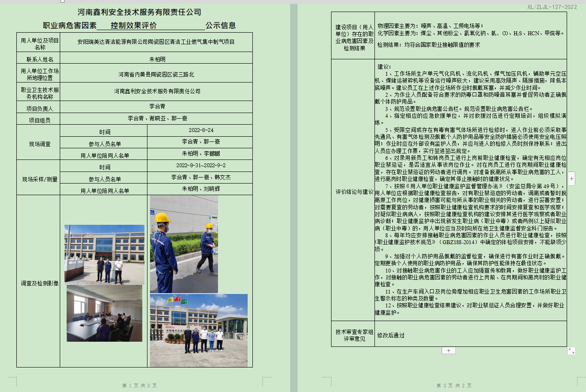Click the date range 2022-8-31~2022-9-2
This screenshot has width=586, height=392.
tap(201, 165)
